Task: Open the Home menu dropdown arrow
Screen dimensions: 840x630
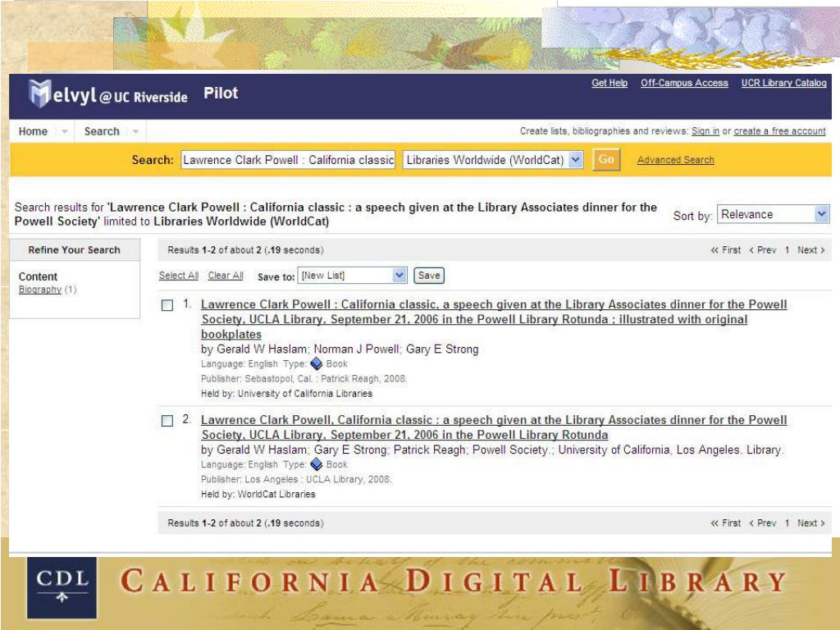Action: 64,131
